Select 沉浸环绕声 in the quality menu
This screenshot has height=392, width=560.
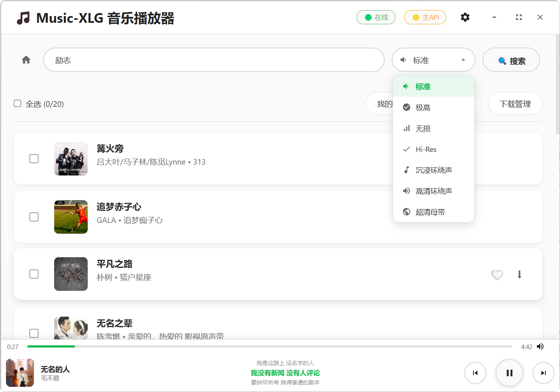433,170
